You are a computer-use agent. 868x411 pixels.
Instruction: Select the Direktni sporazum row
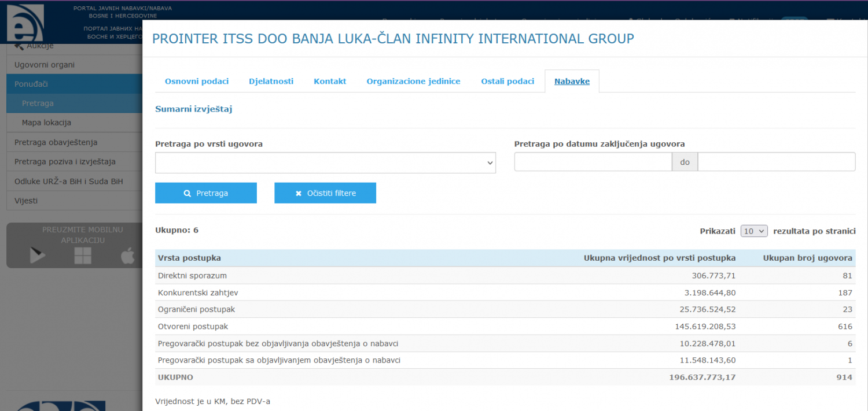coord(505,276)
